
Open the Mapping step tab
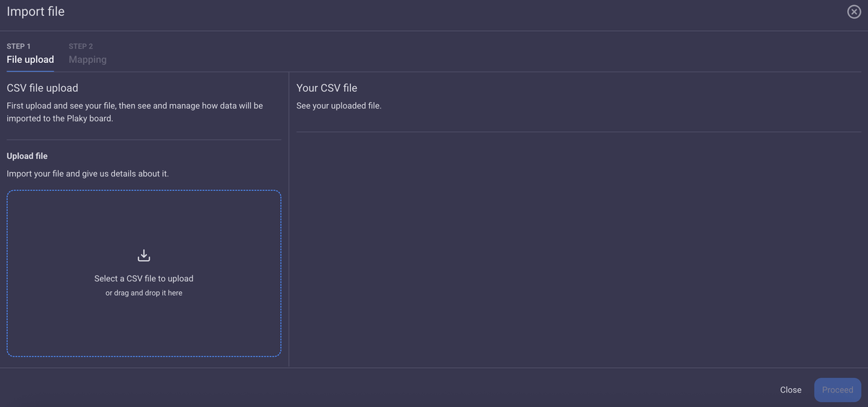pos(88,59)
